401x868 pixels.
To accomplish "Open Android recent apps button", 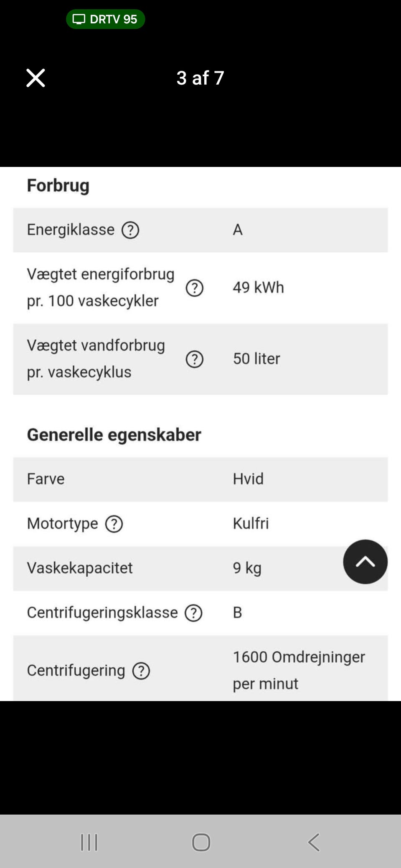I will [89, 842].
